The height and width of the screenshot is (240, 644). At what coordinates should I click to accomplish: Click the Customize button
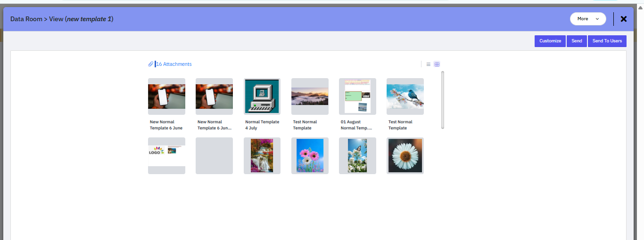[x=550, y=41]
